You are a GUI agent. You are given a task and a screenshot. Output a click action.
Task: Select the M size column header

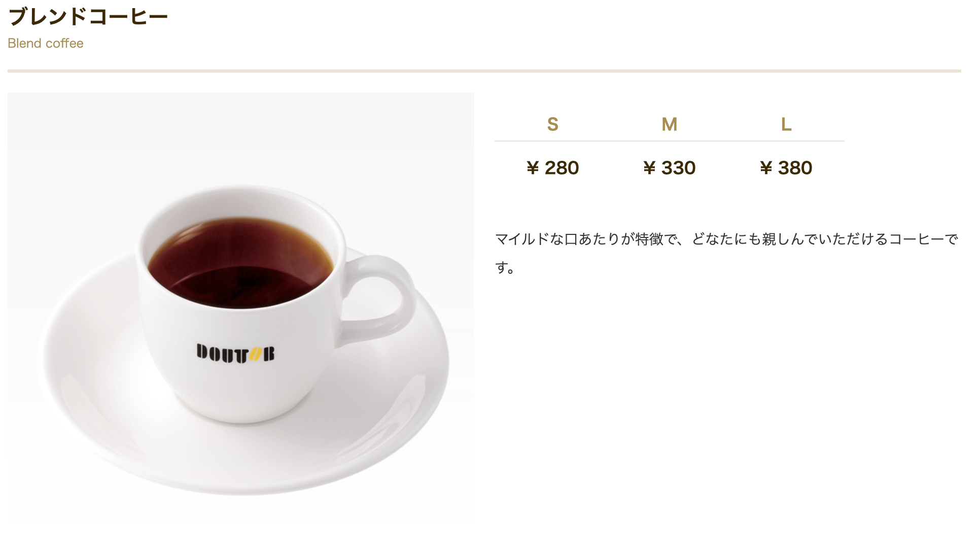[670, 124]
